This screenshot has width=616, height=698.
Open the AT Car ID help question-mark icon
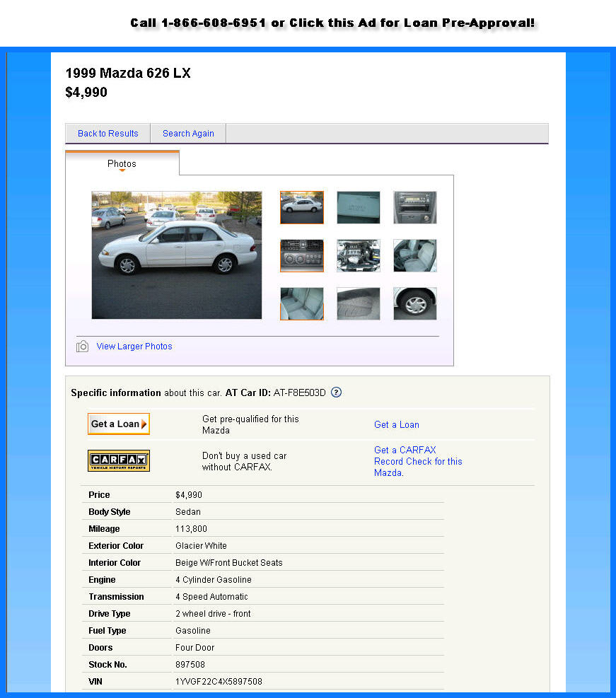point(337,392)
